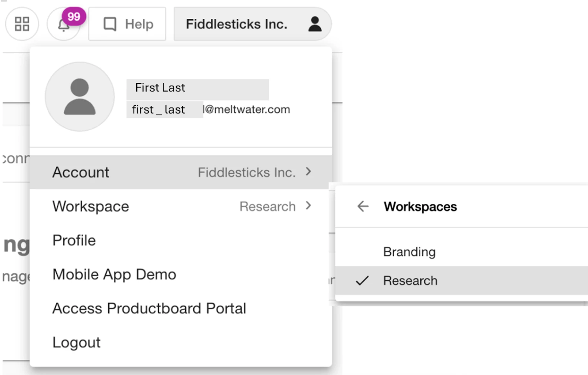Click the user silhouette icon in header
The width and height of the screenshot is (588, 375).
(x=315, y=24)
